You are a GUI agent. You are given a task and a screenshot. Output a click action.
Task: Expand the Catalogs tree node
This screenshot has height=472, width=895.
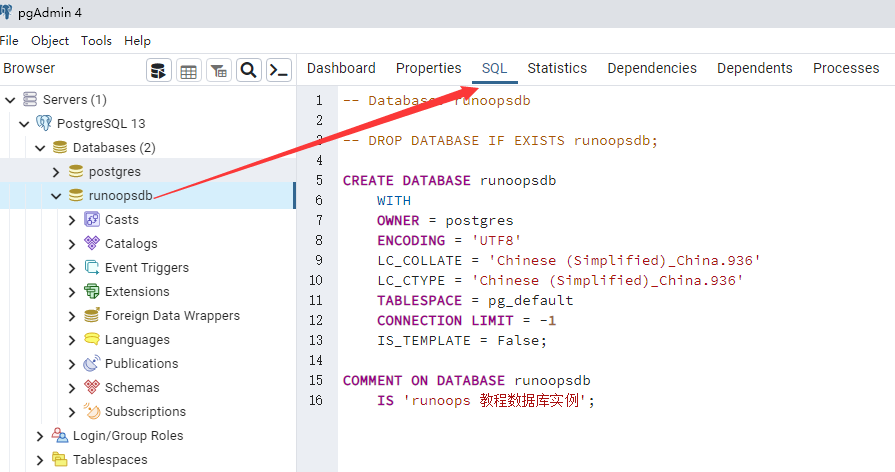(72, 244)
